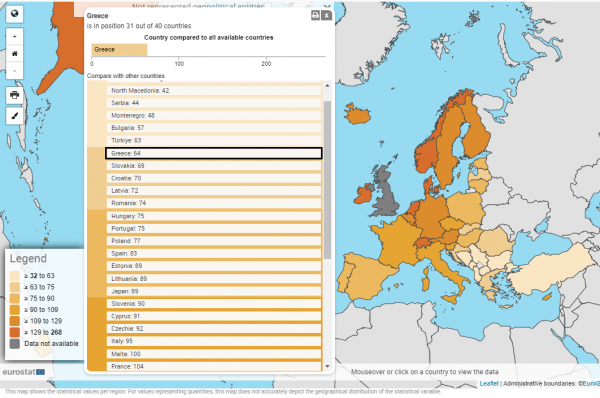Click the eurostat logo
The width and height of the screenshot is (600, 398).
click(24, 372)
